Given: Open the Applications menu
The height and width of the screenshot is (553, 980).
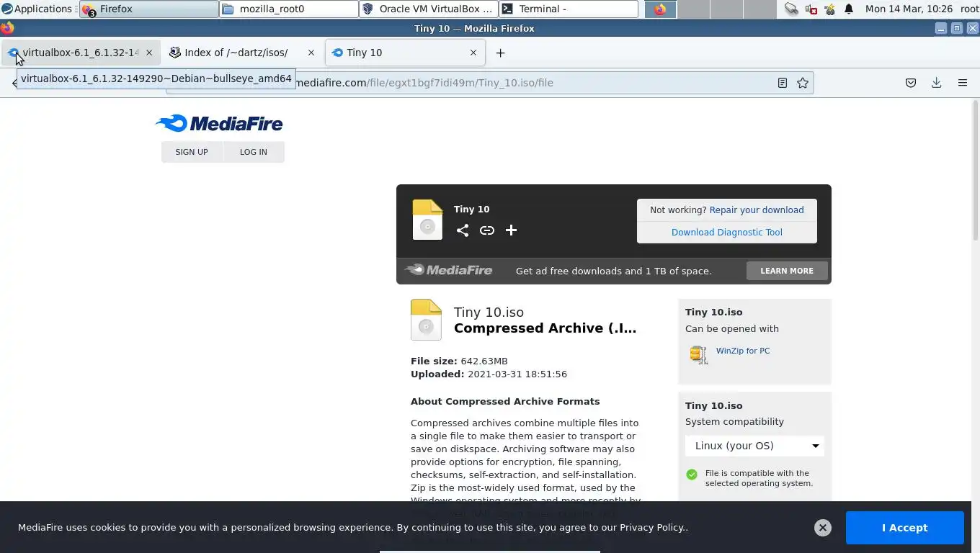Looking at the screenshot, I should (37, 9).
